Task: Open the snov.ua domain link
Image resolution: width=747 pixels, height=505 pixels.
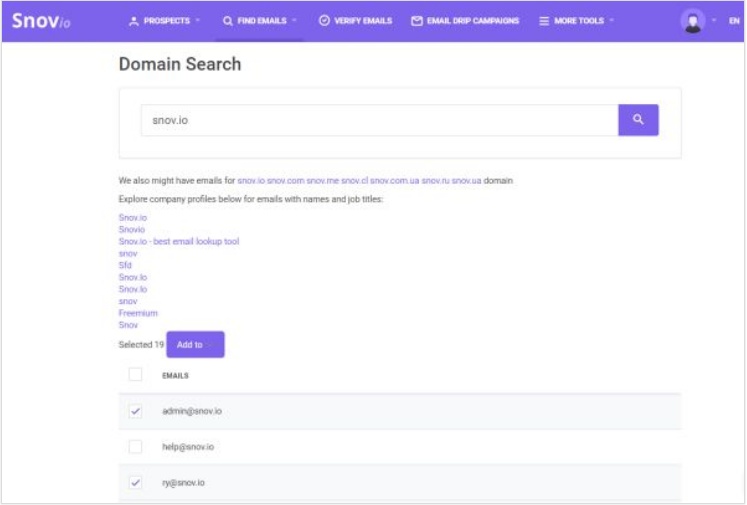Action: (466, 181)
